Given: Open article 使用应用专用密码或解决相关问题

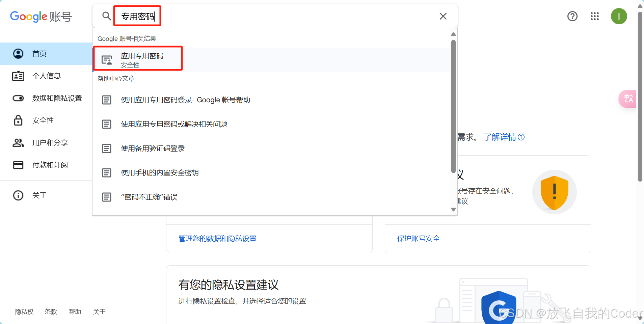Looking at the screenshot, I should 272,124.
